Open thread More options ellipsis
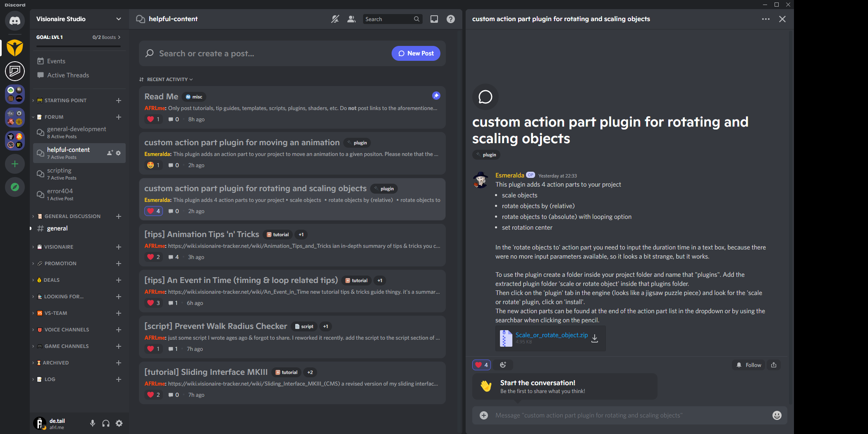 766,19
